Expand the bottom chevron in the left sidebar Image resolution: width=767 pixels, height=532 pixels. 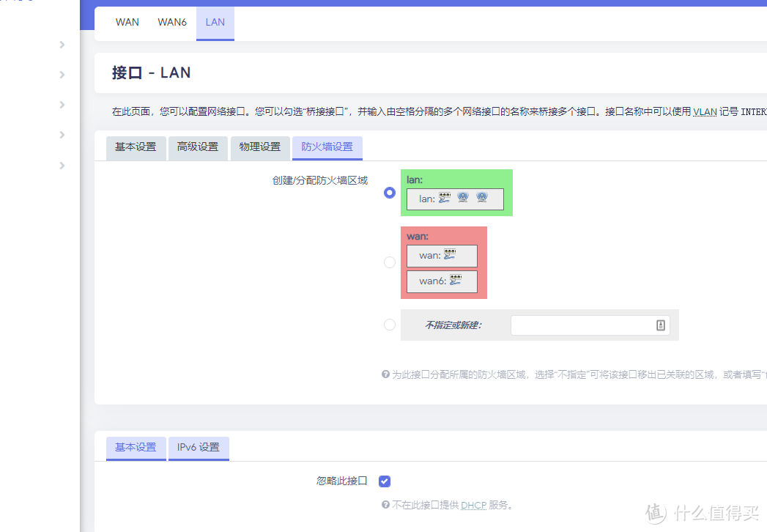tap(62, 166)
